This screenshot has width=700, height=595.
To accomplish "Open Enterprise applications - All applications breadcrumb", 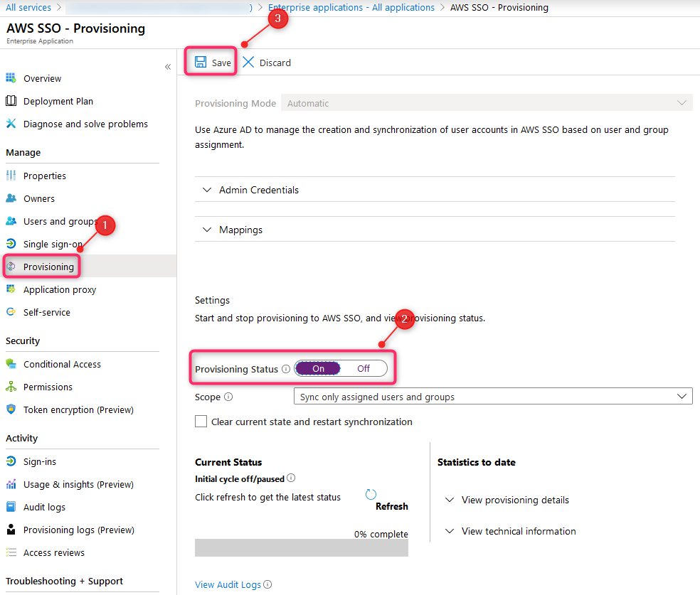I will click(x=351, y=7).
